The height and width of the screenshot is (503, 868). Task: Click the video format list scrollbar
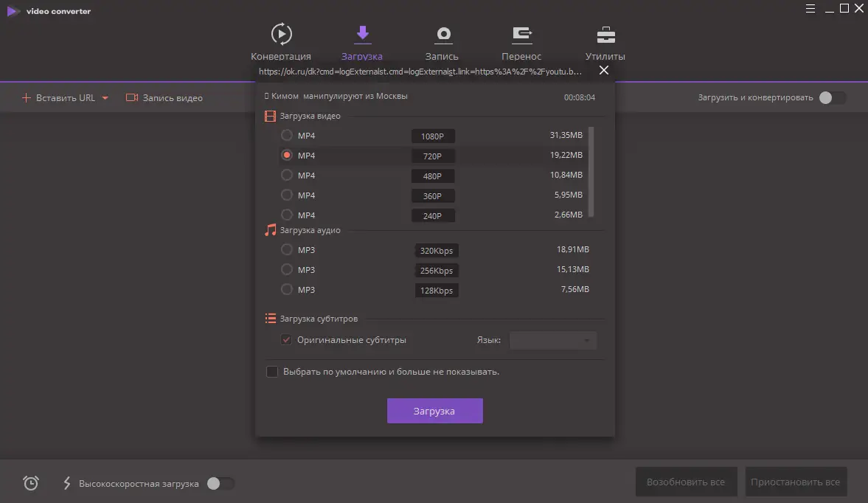point(591,172)
